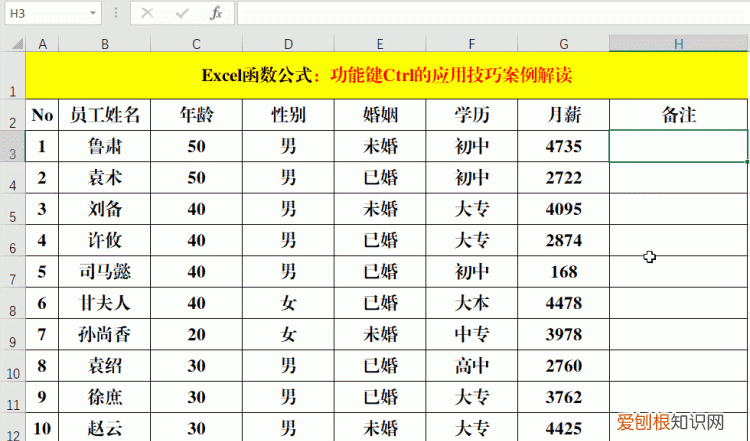Expand the Name Box dropdown arrow
Viewport: 750px width, 441px height.
click(93, 13)
